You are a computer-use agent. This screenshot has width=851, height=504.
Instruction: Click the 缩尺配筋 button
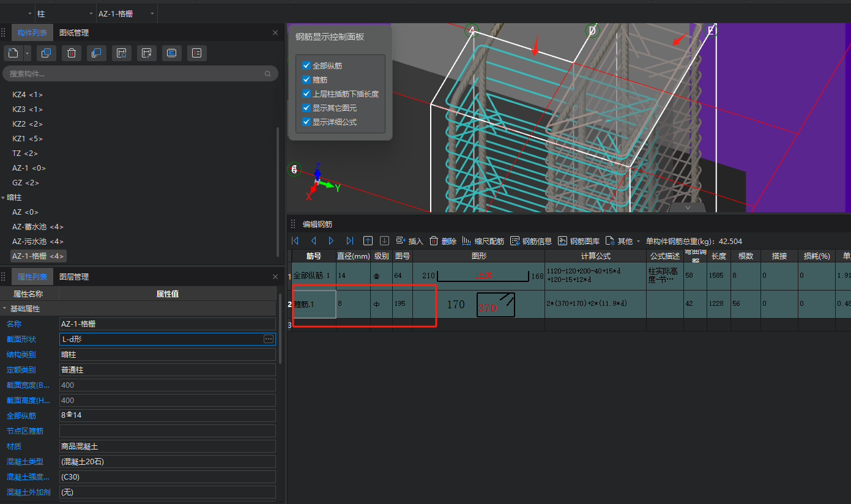483,241
